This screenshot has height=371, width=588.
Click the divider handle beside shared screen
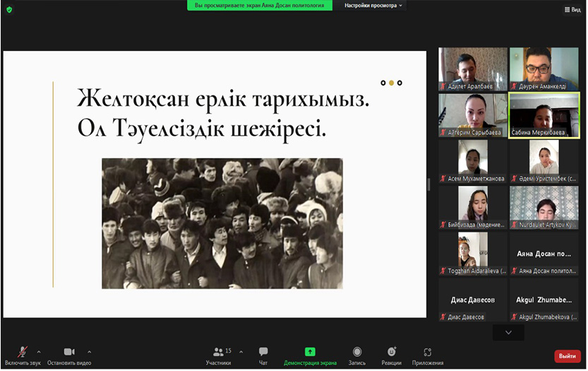click(x=430, y=184)
